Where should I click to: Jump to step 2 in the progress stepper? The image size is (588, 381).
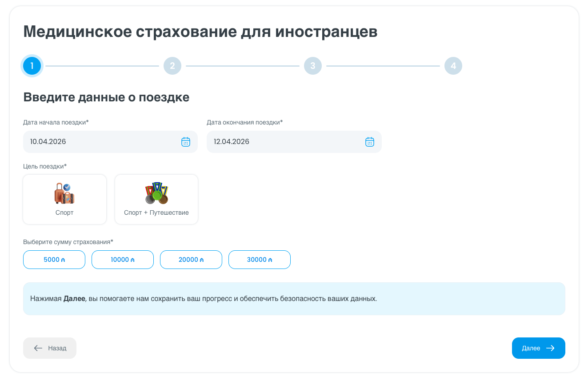tap(172, 66)
